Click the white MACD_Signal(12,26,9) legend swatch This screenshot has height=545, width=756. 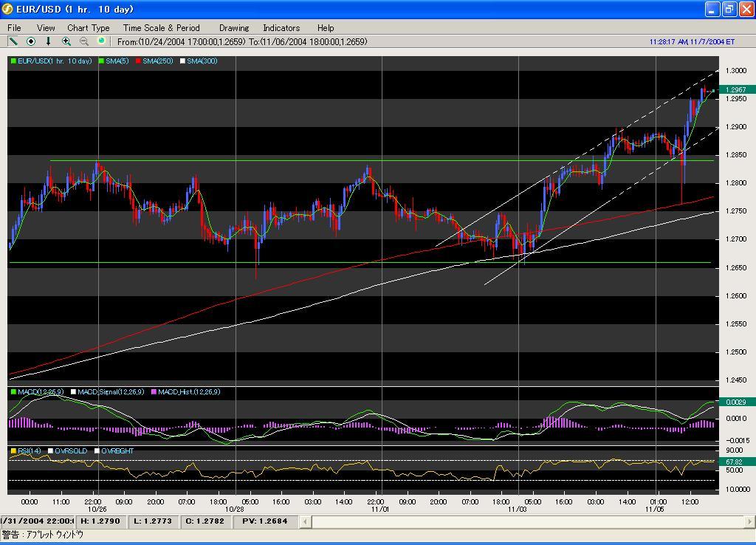73,392
